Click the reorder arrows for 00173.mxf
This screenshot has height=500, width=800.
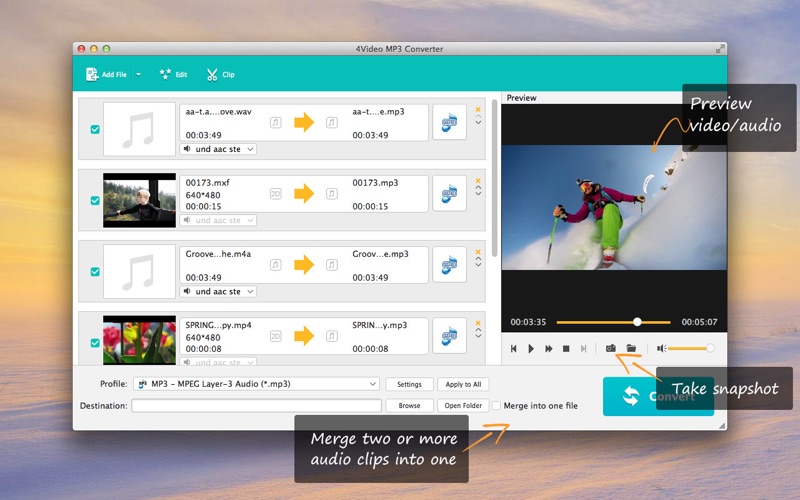pos(478,190)
